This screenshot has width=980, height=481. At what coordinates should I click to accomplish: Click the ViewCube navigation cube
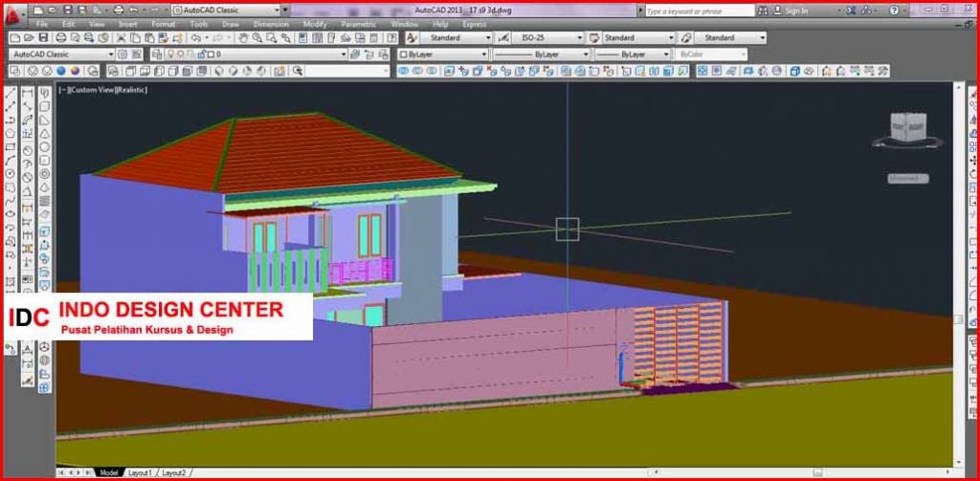point(907,127)
